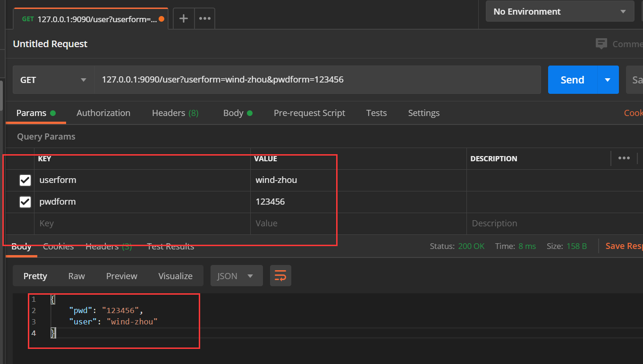Open the JSON format dropdown
Image resolution: width=643 pixels, height=364 pixels.
(x=236, y=276)
